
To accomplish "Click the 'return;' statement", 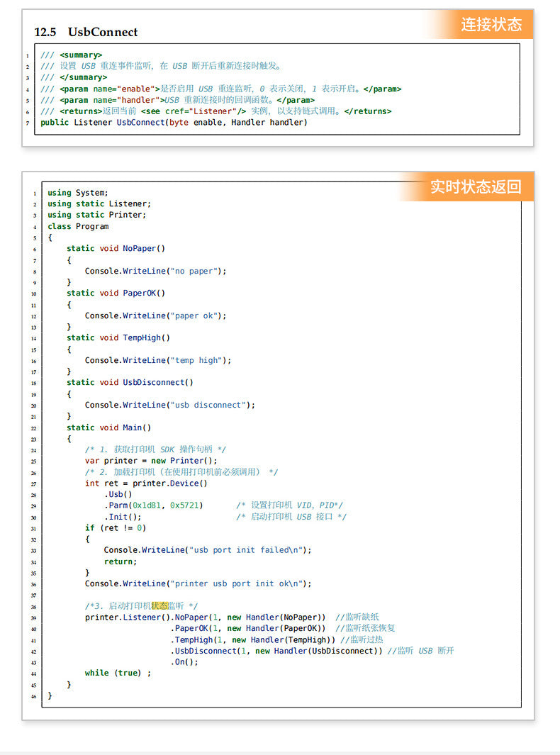I will [121, 562].
